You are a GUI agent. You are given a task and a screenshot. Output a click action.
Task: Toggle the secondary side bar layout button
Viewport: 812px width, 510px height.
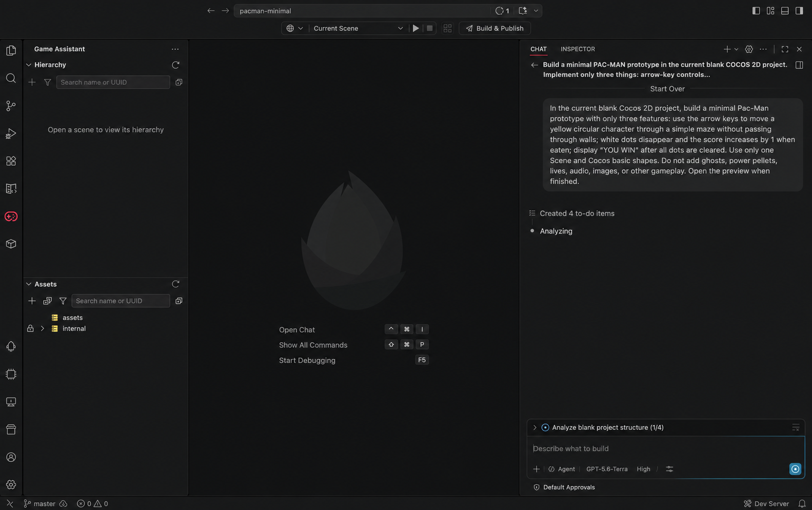click(x=799, y=11)
